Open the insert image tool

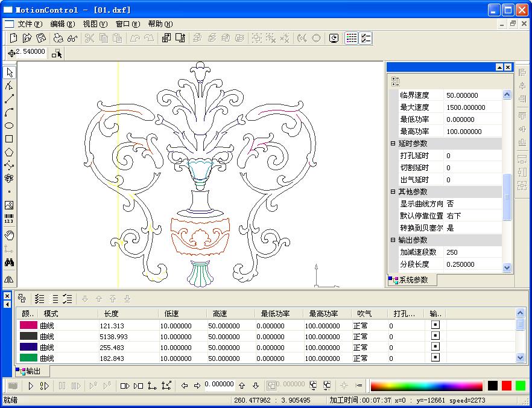(x=9, y=205)
